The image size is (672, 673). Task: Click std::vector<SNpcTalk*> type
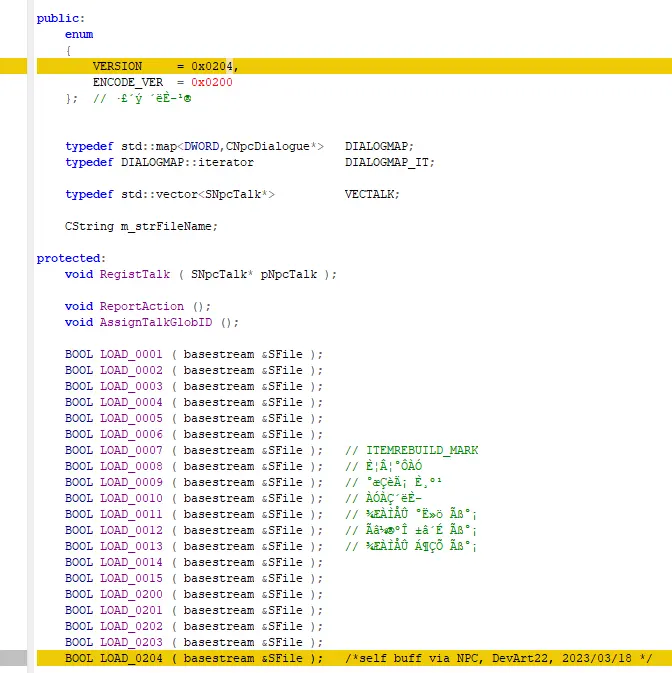198,194
